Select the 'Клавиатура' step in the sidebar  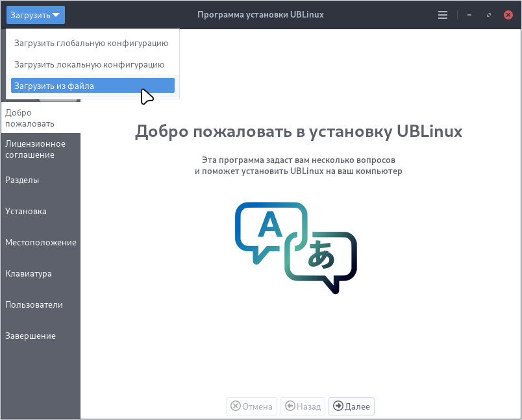click(29, 273)
